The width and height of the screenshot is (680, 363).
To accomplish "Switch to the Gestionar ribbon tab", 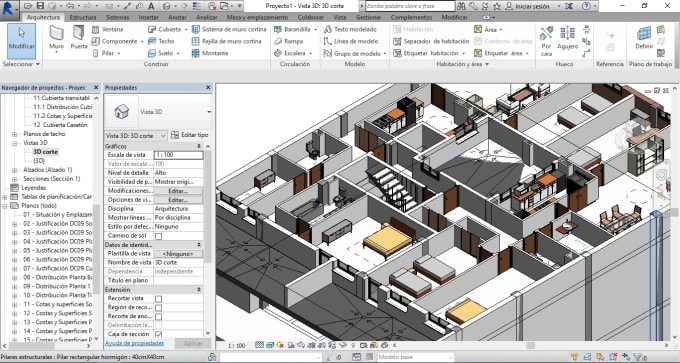I will tap(369, 17).
